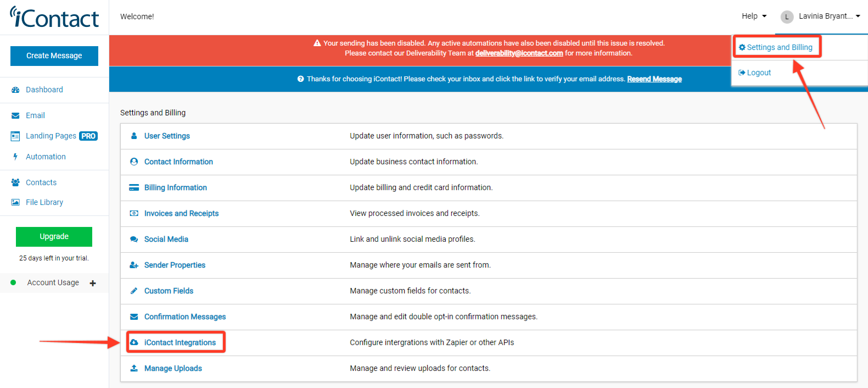Click 'Update billing and credit card information.' text
Screen dimensions: 868x388
421,187
